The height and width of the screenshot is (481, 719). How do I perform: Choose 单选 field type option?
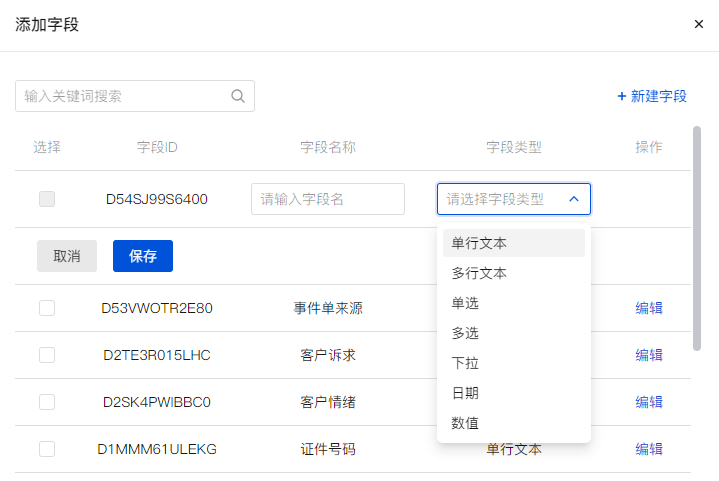(514, 303)
